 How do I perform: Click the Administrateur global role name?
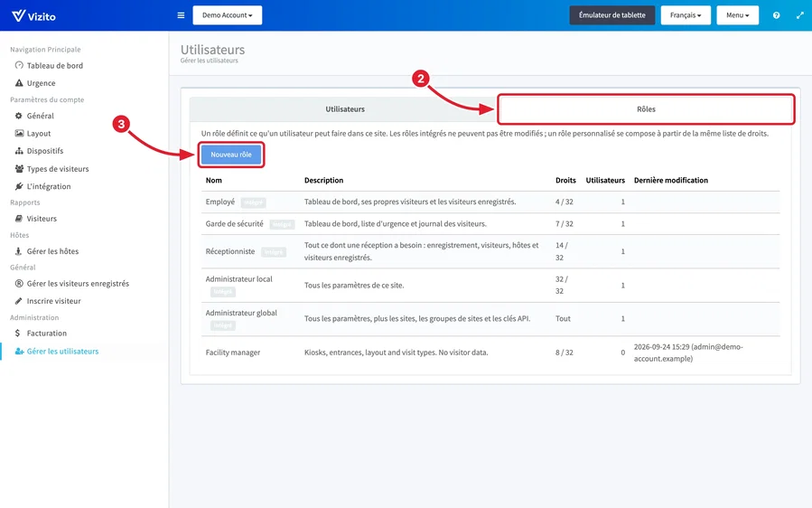pyautogui.click(x=241, y=313)
